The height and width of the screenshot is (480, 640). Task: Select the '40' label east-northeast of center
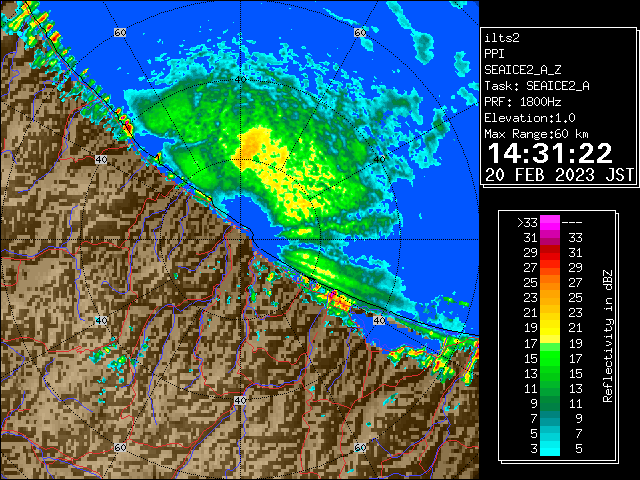(380, 160)
